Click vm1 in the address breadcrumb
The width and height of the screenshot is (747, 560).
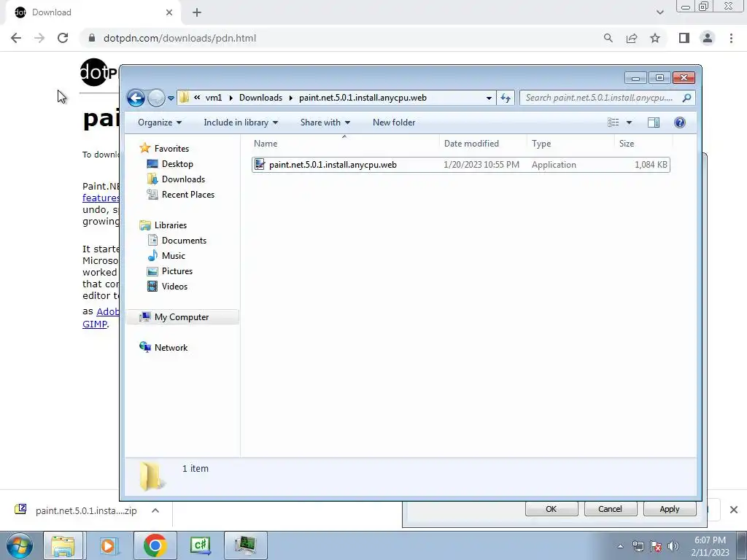[214, 98]
